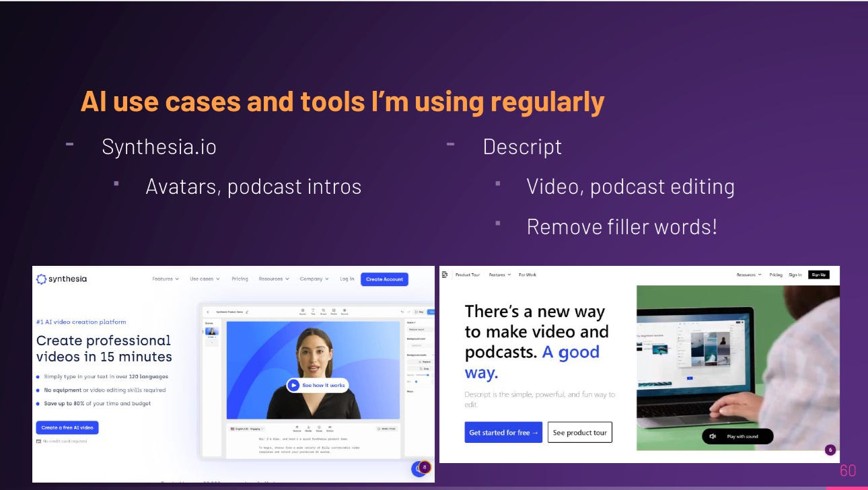Image resolution: width=868 pixels, height=490 pixels.
Task: Click the 'A good way.' blue headline text
Action: click(x=532, y=361)
